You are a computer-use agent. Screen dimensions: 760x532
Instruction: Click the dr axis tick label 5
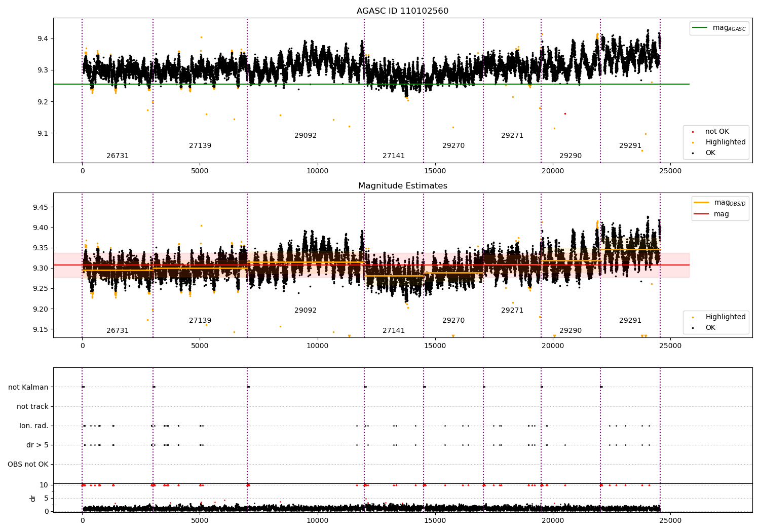pyautogui.click(x=46, y=499)
